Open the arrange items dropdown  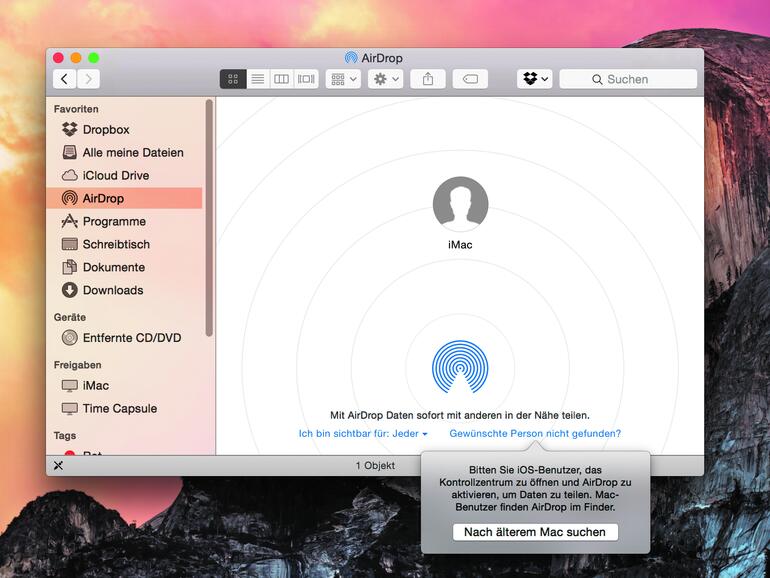click(344, 79)
